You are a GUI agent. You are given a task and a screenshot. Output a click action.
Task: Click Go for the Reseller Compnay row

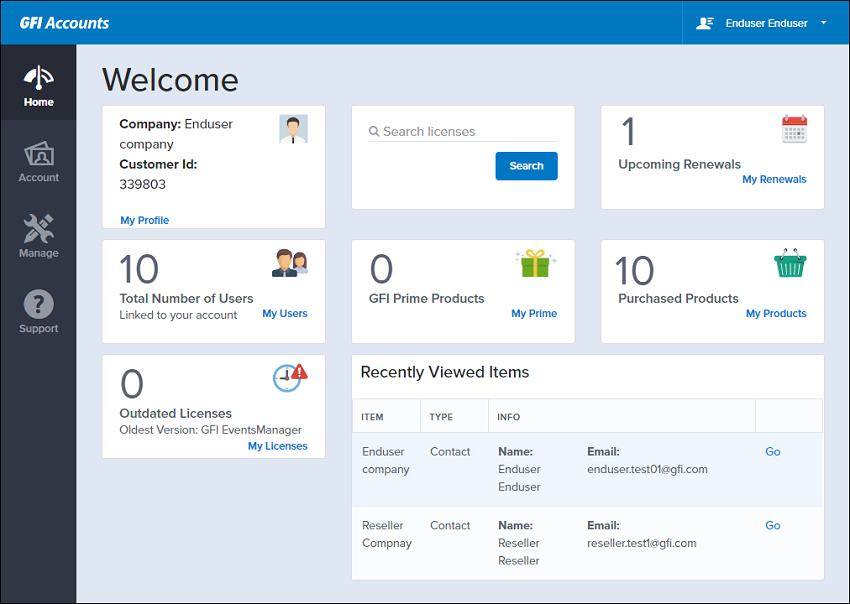[772, 525]
